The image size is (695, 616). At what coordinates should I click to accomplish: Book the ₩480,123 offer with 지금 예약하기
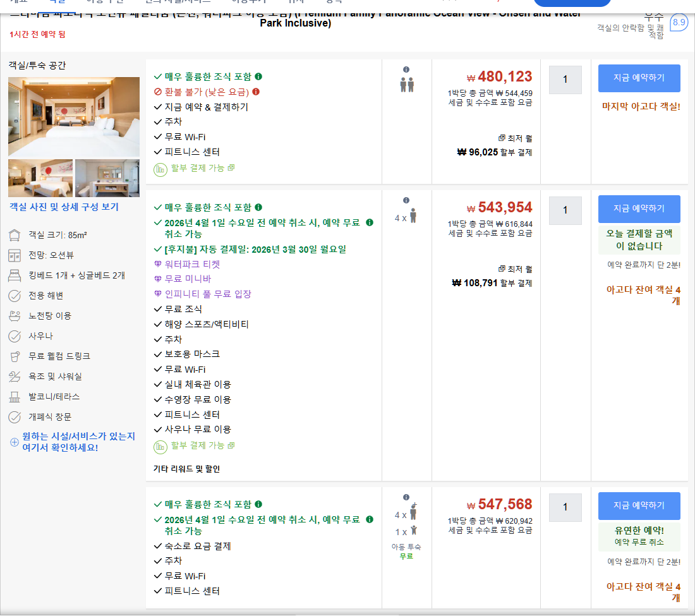click(x=639, y=78)
